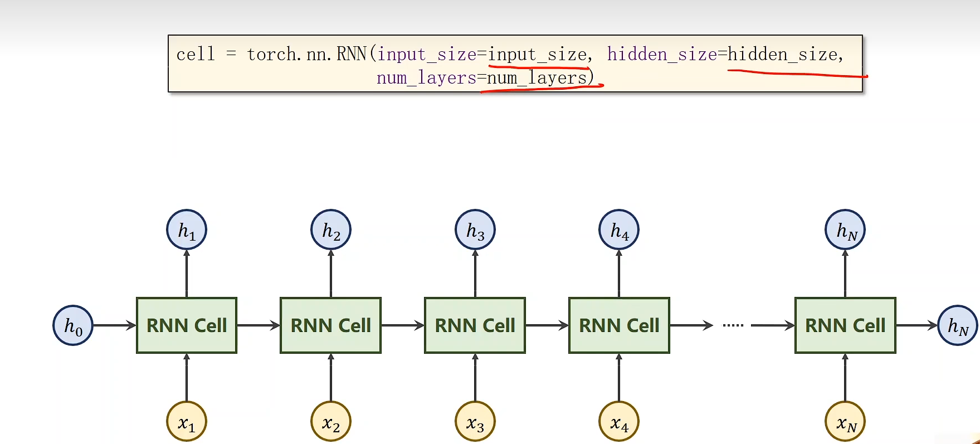Select the h1 output circle
980x444 pixels.
187,230
